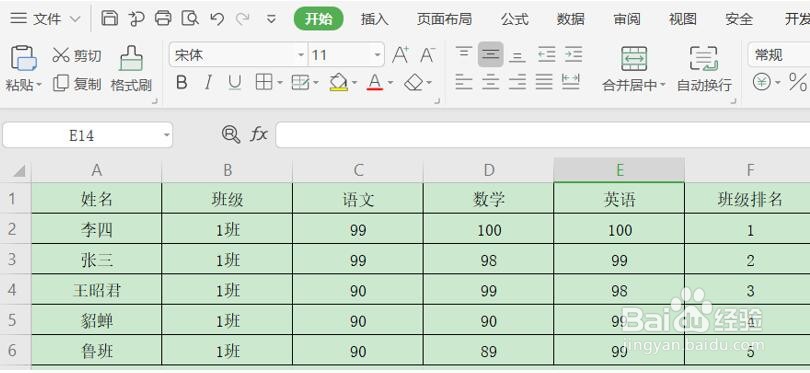Align text right horizontally
Viewport: 810px width, 373px height.
[x=517, y=82]
